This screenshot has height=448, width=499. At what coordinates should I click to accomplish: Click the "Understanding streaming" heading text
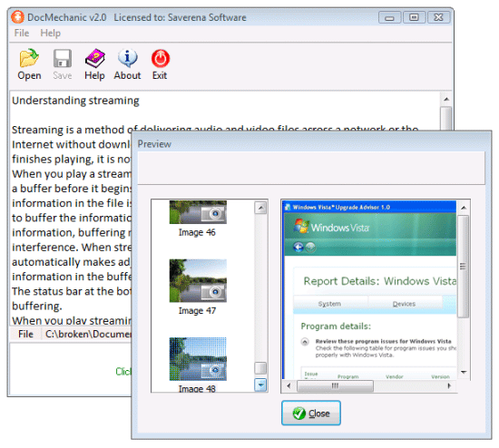75,101
